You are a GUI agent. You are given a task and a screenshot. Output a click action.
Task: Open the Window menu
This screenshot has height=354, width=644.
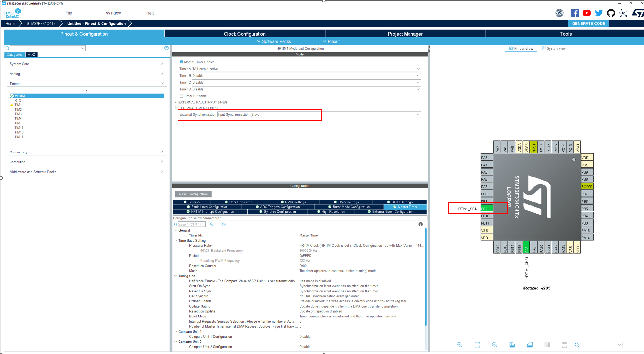113,13
